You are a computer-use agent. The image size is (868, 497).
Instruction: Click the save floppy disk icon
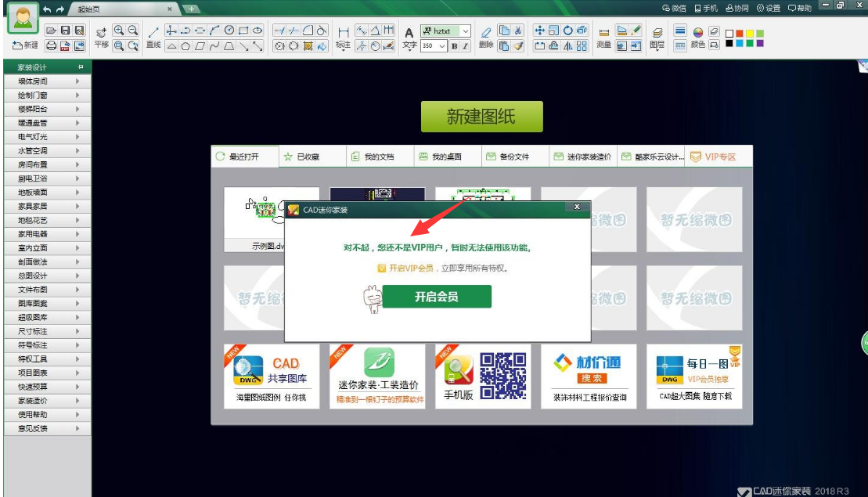point(65,31)
